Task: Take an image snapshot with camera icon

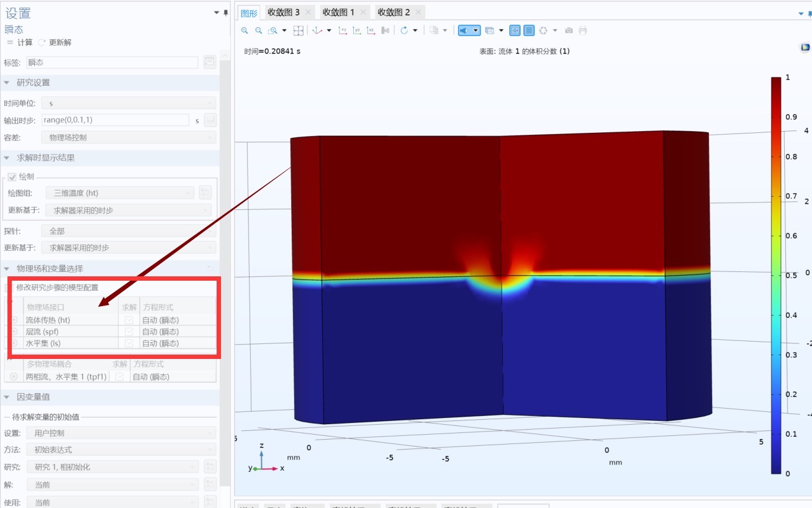Action: click(569, 30)
